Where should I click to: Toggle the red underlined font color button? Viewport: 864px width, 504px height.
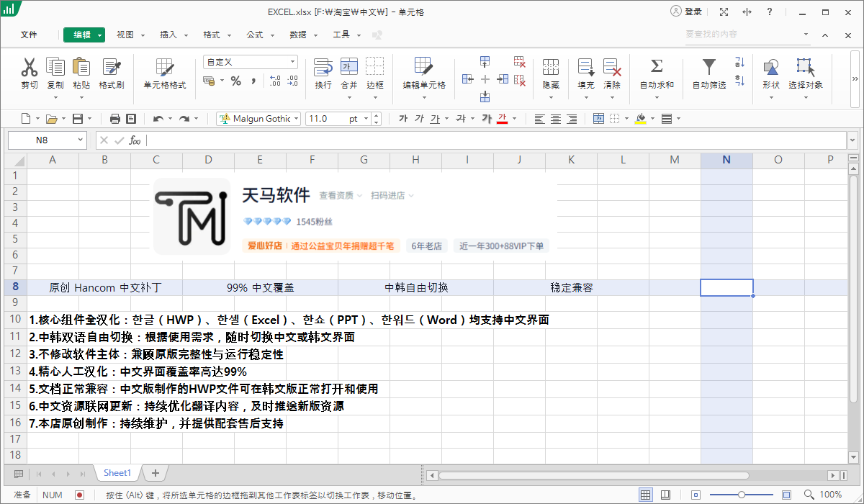click(x=503, y=119)
